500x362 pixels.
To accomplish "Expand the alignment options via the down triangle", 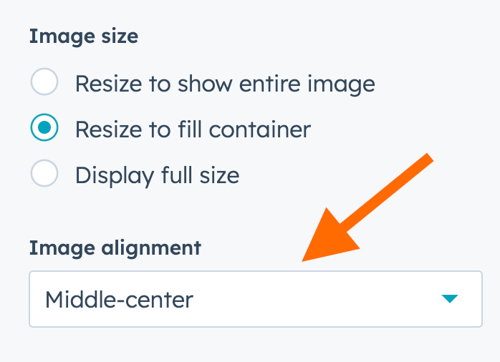I will tap(450, 298).
